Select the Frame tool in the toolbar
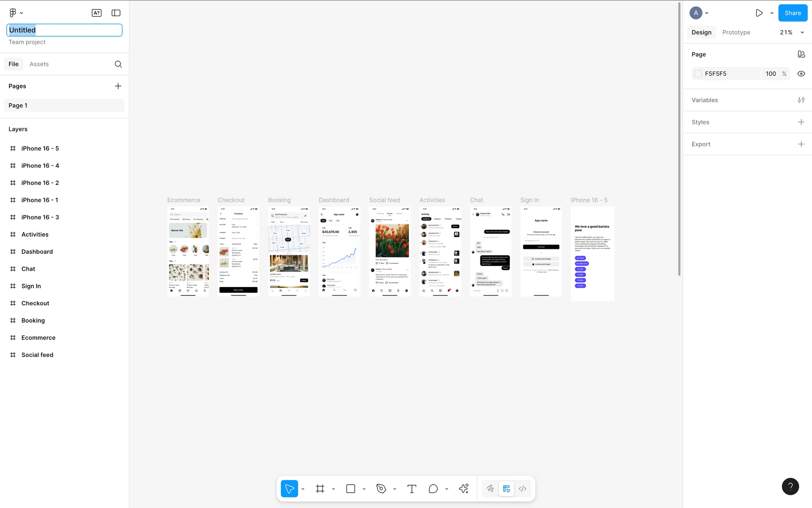This screenshot has width=812, height=508. pyautogui.click(x=320, y=489)
